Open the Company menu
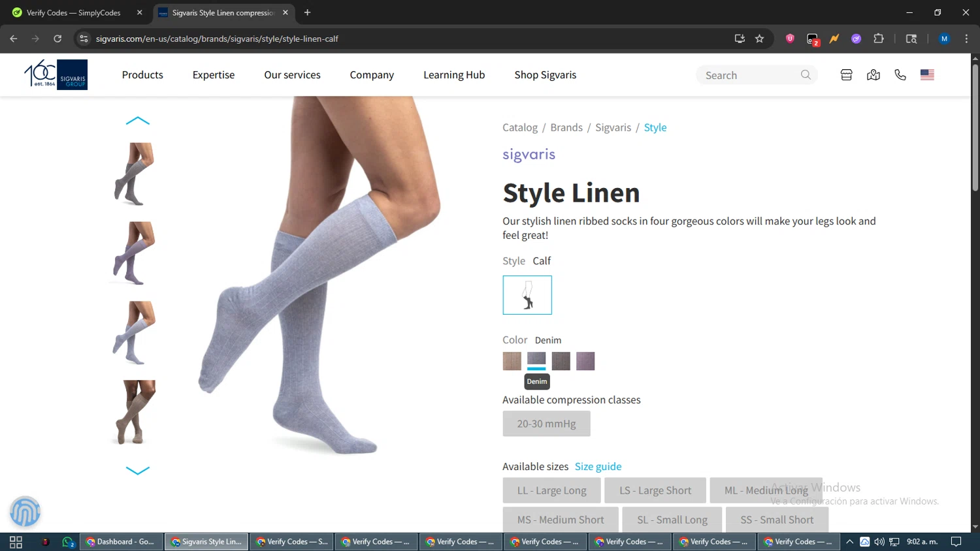Image resolution: width=980 pixels, height=551 pixels. 372,75
